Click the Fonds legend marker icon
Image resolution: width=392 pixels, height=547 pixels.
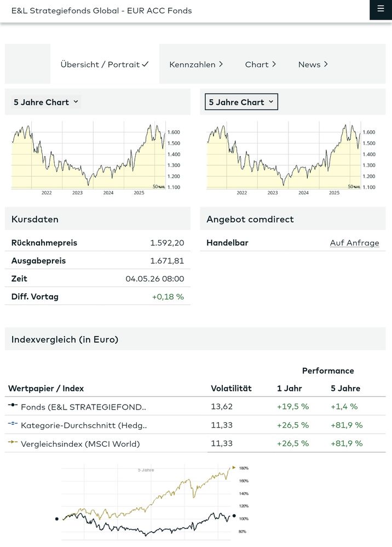click(x=13, y=405)
